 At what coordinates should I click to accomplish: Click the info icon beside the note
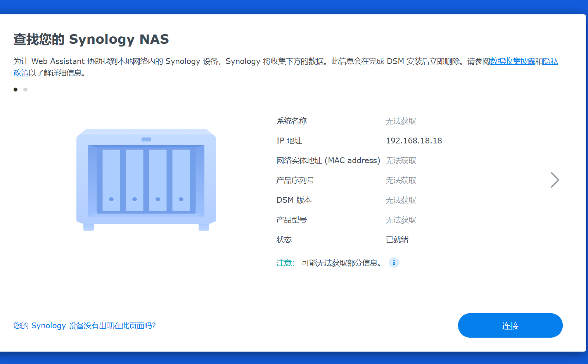click(394, 262)
